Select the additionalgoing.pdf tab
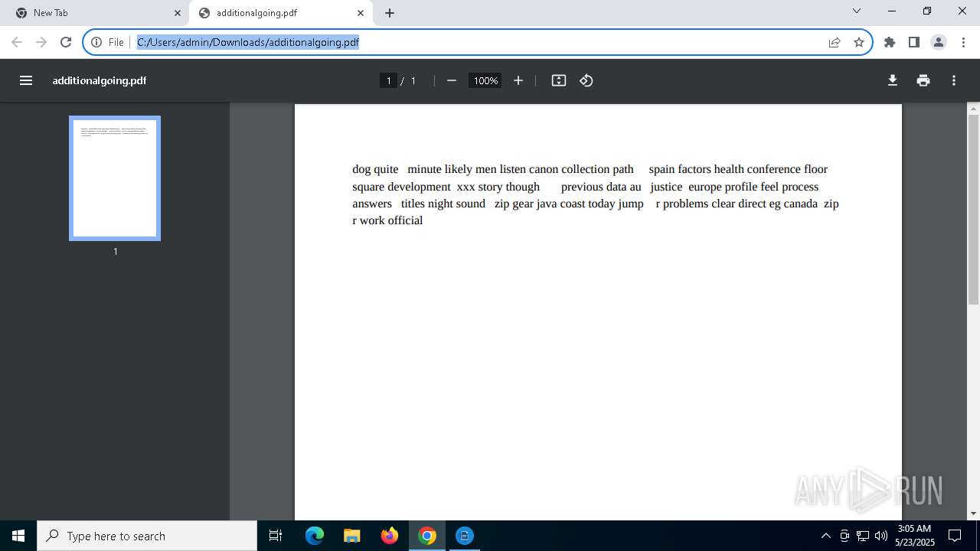 (281, 13)
